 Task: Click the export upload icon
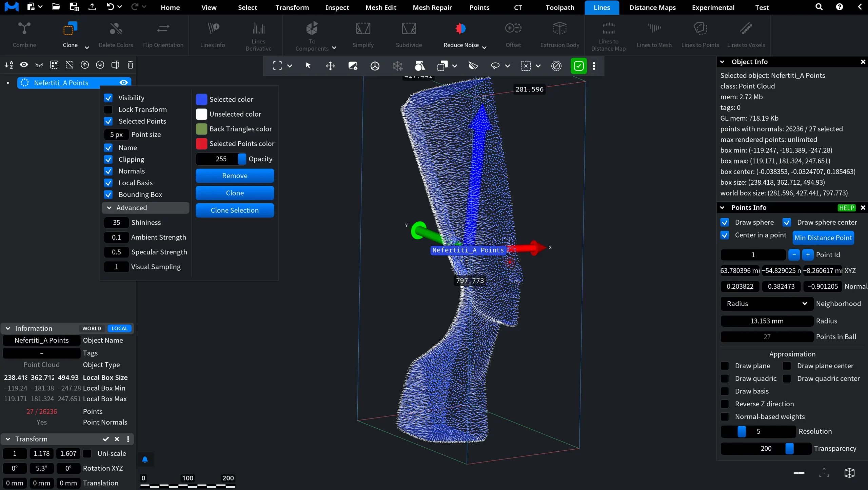tap(92, 7)
